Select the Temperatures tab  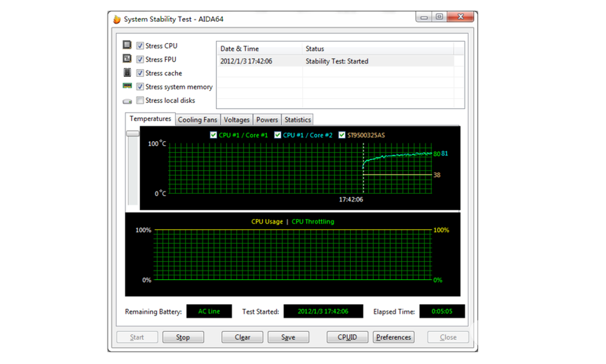(150, 119)
